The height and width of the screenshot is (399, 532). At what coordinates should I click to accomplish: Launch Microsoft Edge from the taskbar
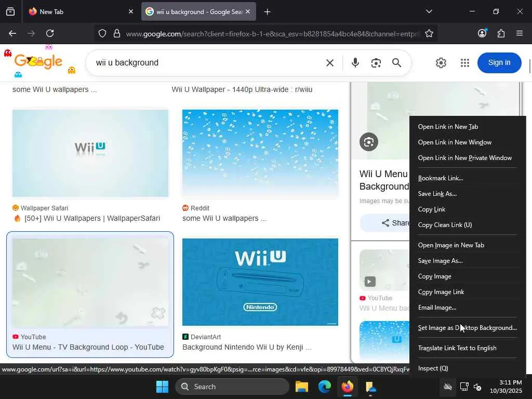[x=324, y=387]
